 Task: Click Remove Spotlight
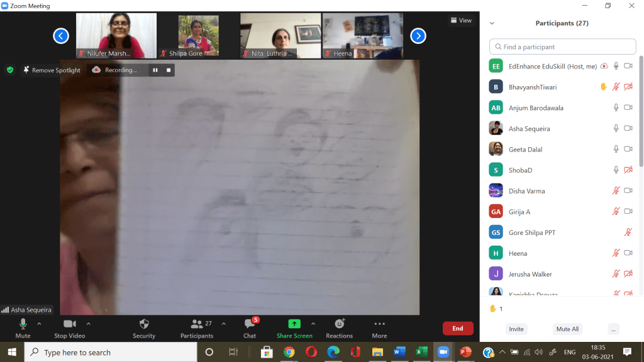[x=52, y=70]
